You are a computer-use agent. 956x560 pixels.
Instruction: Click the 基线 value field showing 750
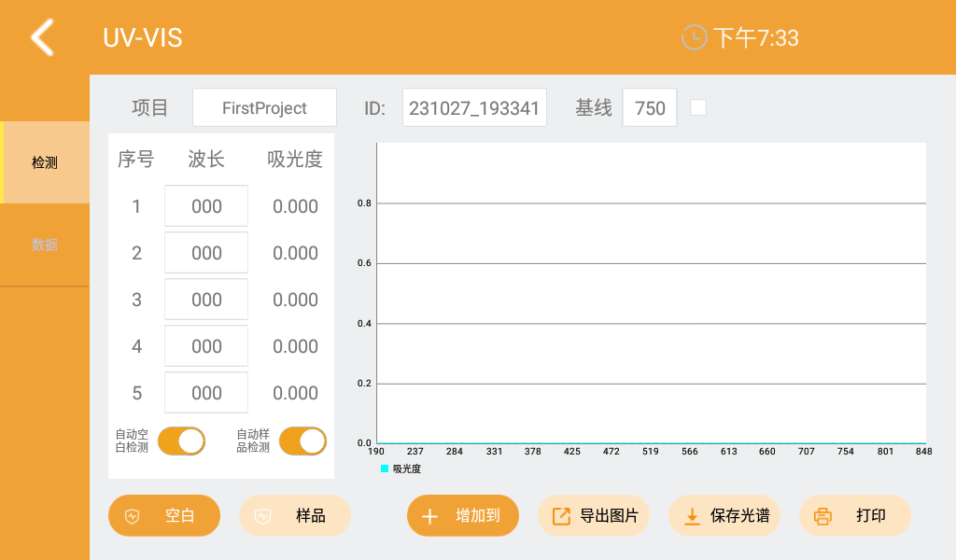(x=650, y=107)
